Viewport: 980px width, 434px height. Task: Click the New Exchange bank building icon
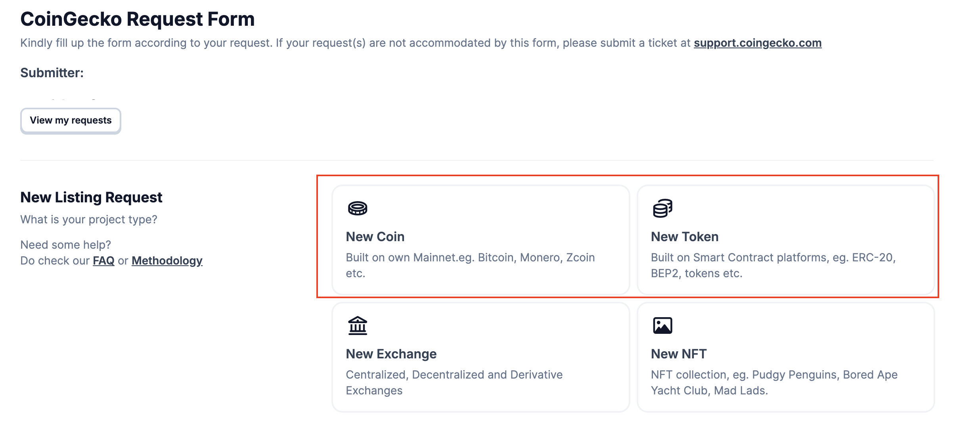(x=358, y=325)
